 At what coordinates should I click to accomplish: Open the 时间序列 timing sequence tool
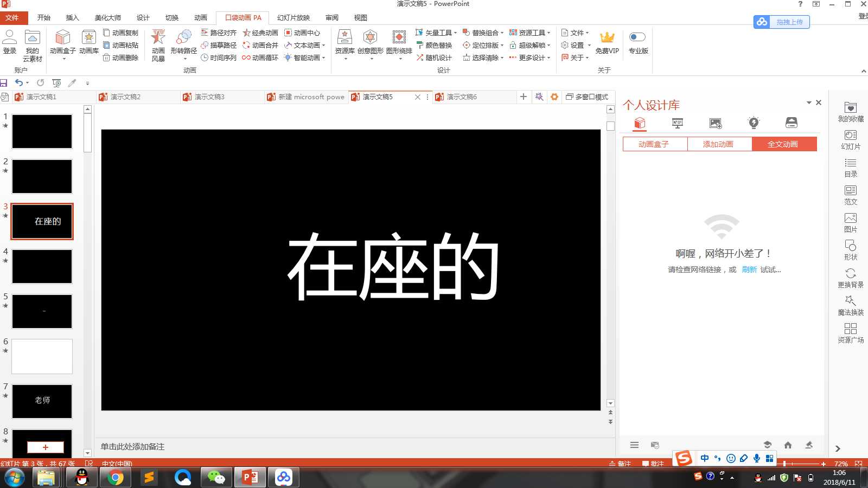(x=219, y=57)
